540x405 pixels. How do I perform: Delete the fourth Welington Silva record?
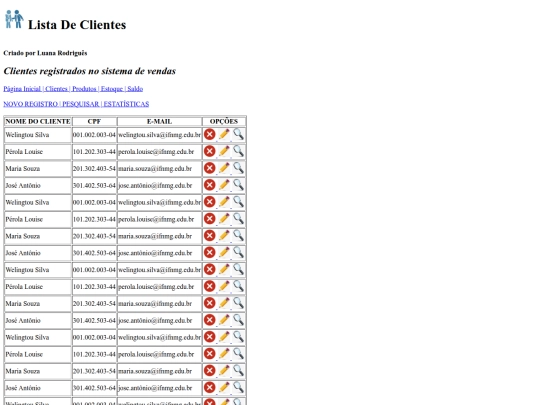click(x=209, y=337)
